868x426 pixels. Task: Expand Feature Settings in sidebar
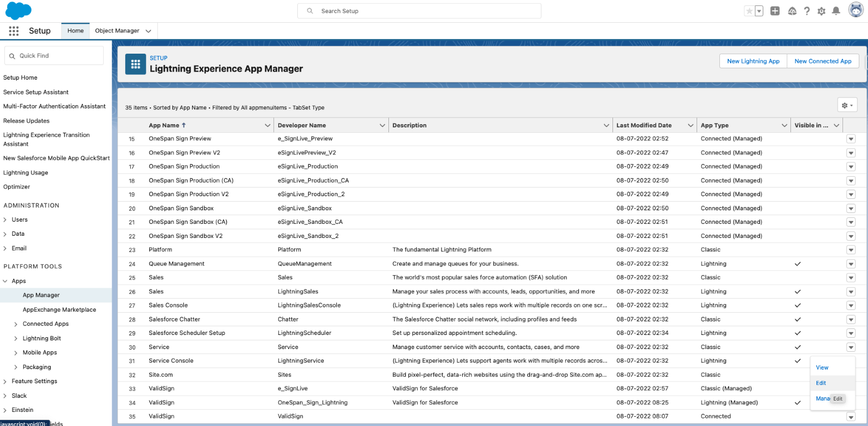tap(5, 381)
